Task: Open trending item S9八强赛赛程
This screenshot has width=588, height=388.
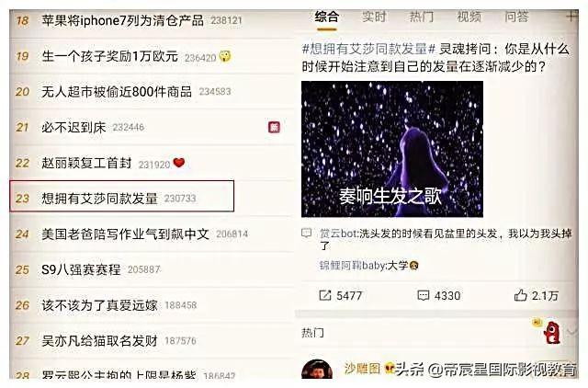Action: (x=152, y=269)
